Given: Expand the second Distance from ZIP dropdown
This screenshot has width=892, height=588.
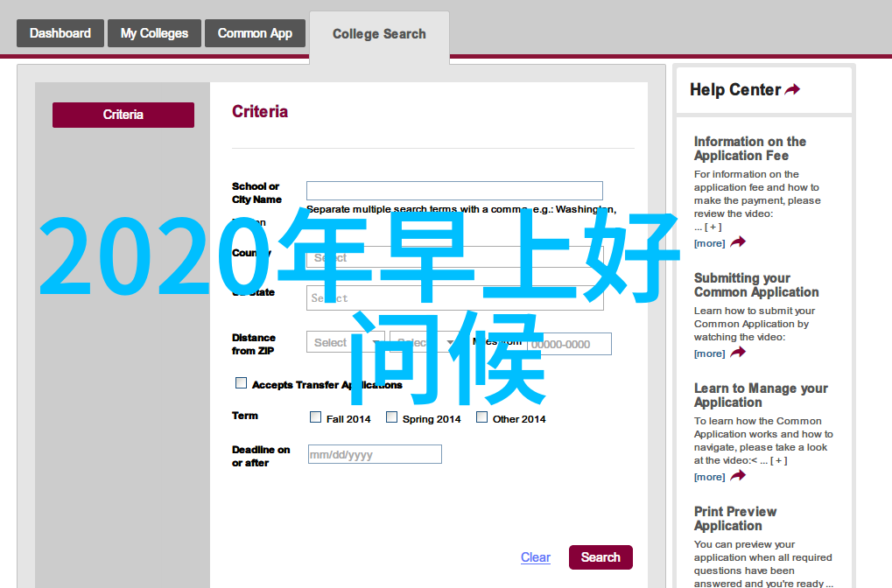Looking at the screenshot, I should (425, 342).
